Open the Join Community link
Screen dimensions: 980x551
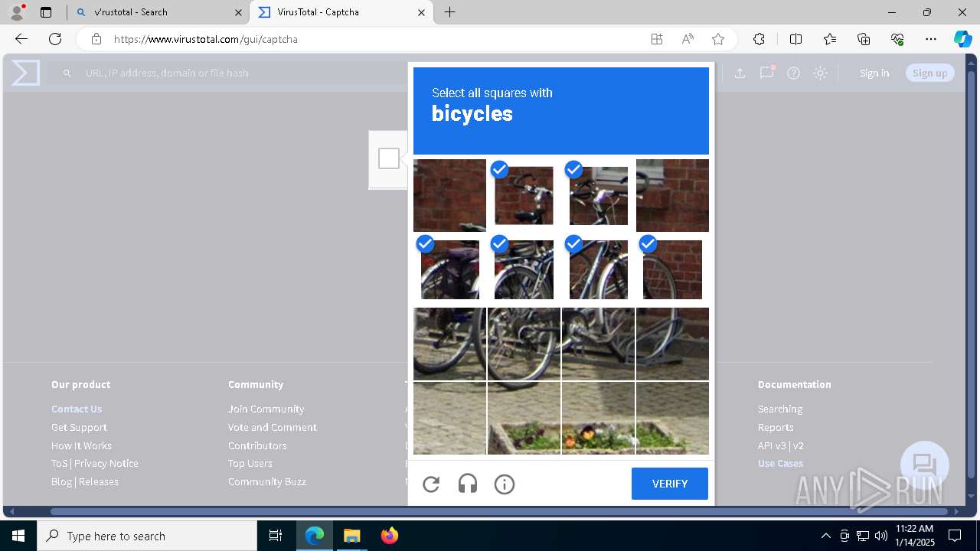(266, 409)
